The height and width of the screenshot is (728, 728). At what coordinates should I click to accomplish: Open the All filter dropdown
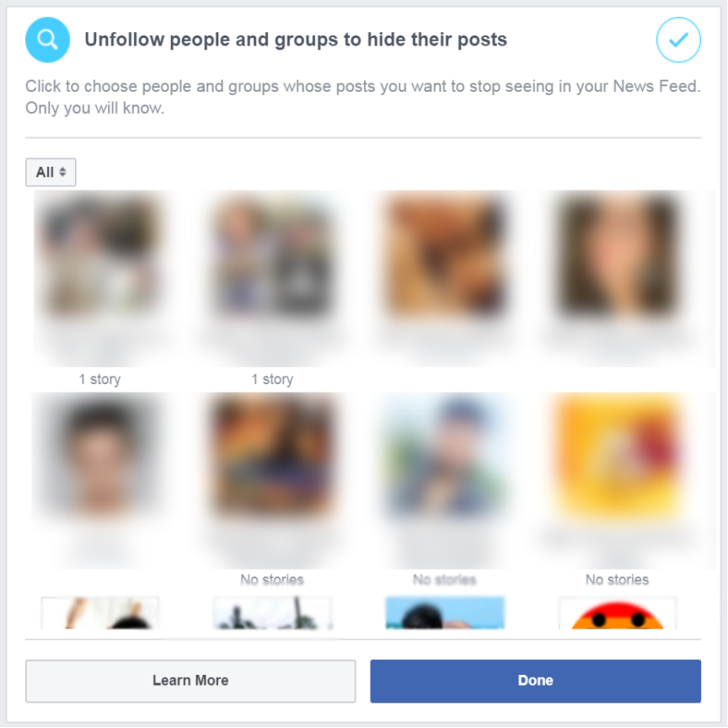51,172
